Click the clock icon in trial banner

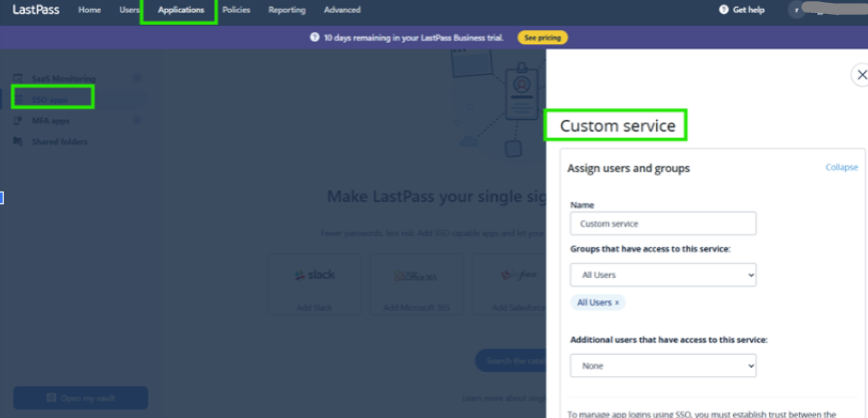315,37
